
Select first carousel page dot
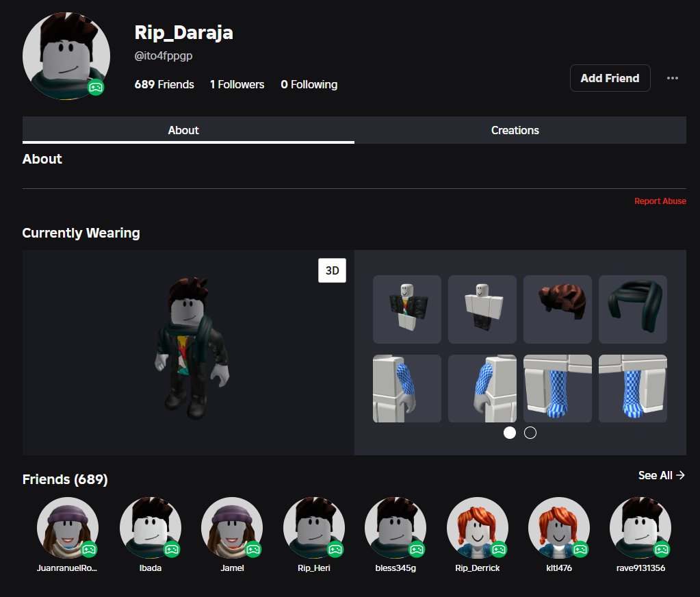point(509,433)
